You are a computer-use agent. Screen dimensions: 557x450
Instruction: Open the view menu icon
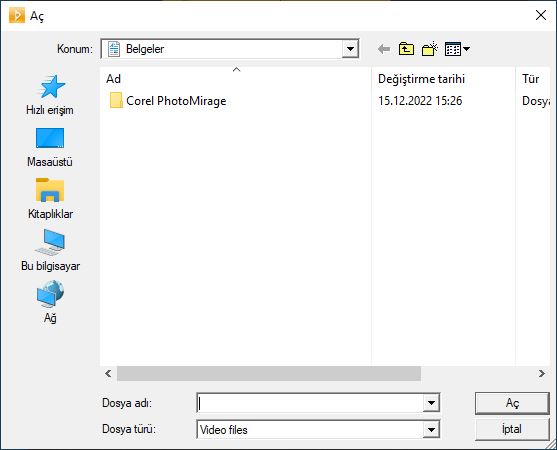(x=458, y=49)
